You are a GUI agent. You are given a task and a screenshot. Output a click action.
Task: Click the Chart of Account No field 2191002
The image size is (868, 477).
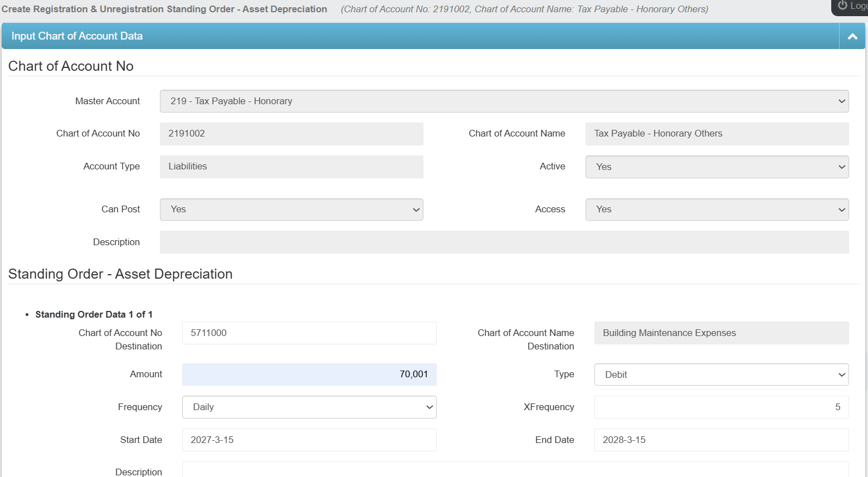[x=291, y=134]
